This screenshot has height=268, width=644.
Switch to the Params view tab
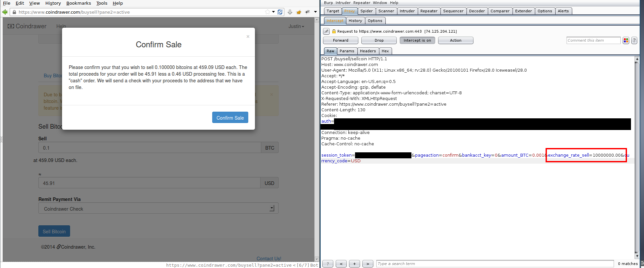(x=347, y=51)
